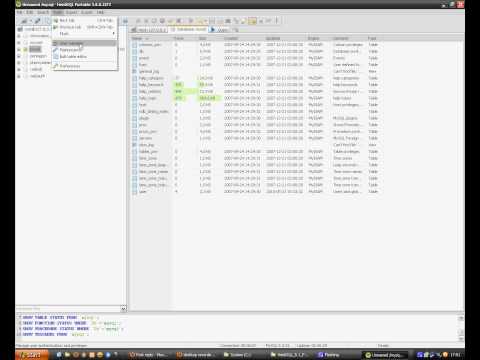
Task: Sort table list by Rows column
Action: (185, 38)
